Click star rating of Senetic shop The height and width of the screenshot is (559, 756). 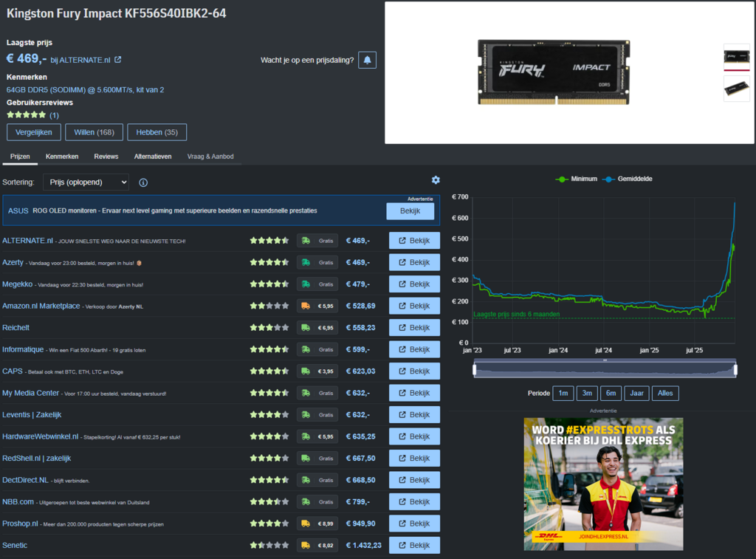269,545
